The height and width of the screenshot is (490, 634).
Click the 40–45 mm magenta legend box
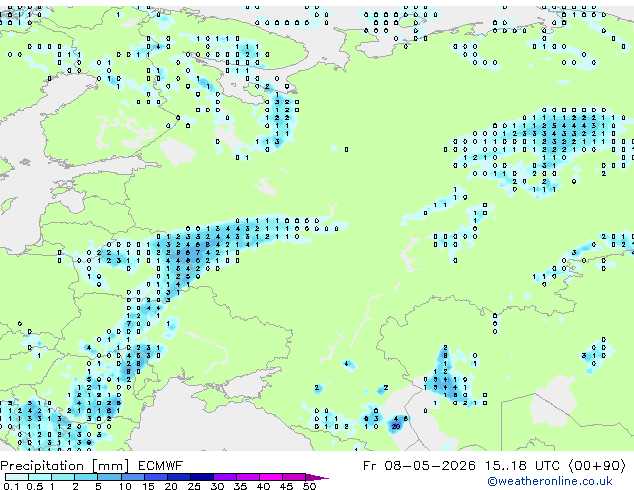click(x=271, y=477)
